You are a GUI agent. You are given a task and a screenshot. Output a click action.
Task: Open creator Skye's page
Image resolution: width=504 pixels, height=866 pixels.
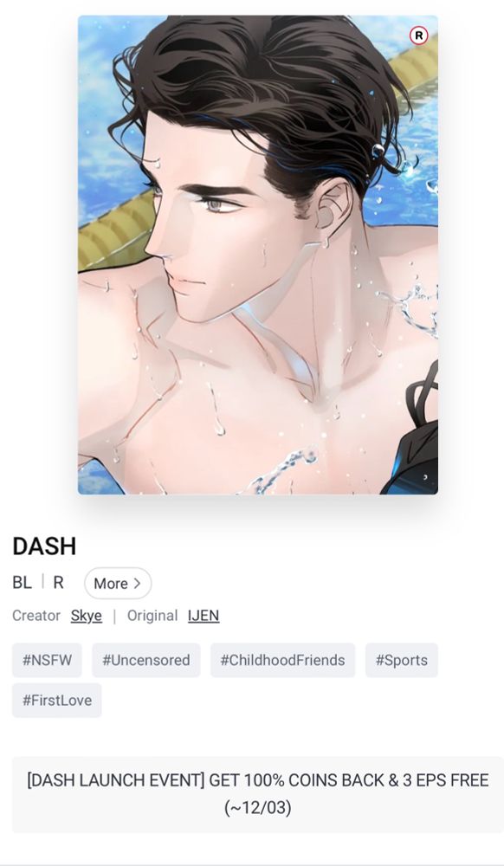pyautogui.click(x=86, y=616)
